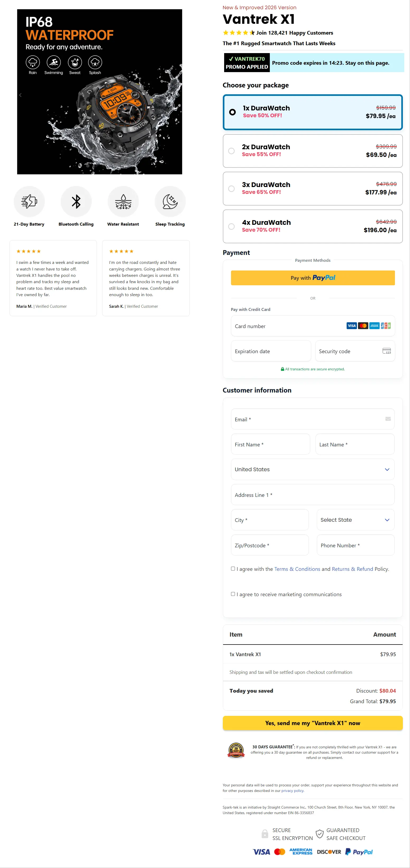Select the 3x DuraWatch package
This screenshot has height=868, width=410.
point(313,189)
